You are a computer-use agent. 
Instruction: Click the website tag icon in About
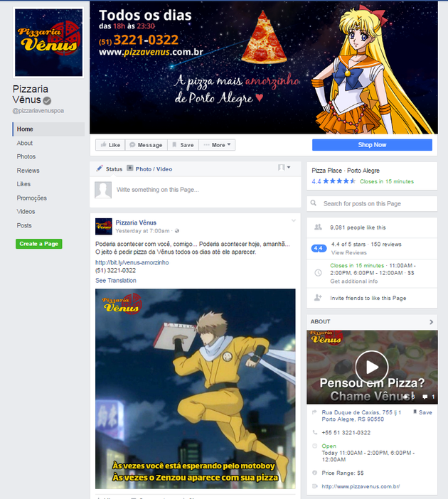[x=315, y=486]
